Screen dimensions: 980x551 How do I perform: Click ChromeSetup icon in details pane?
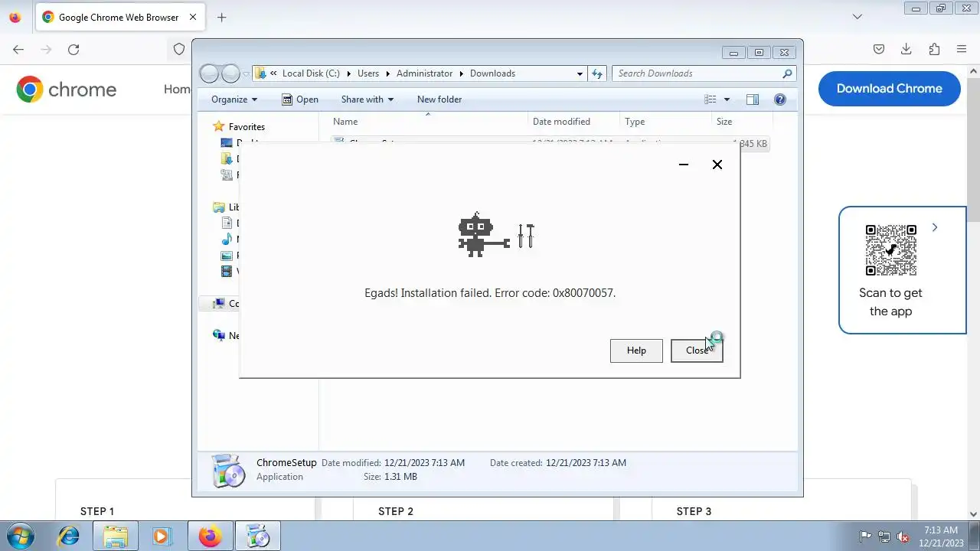228,470
